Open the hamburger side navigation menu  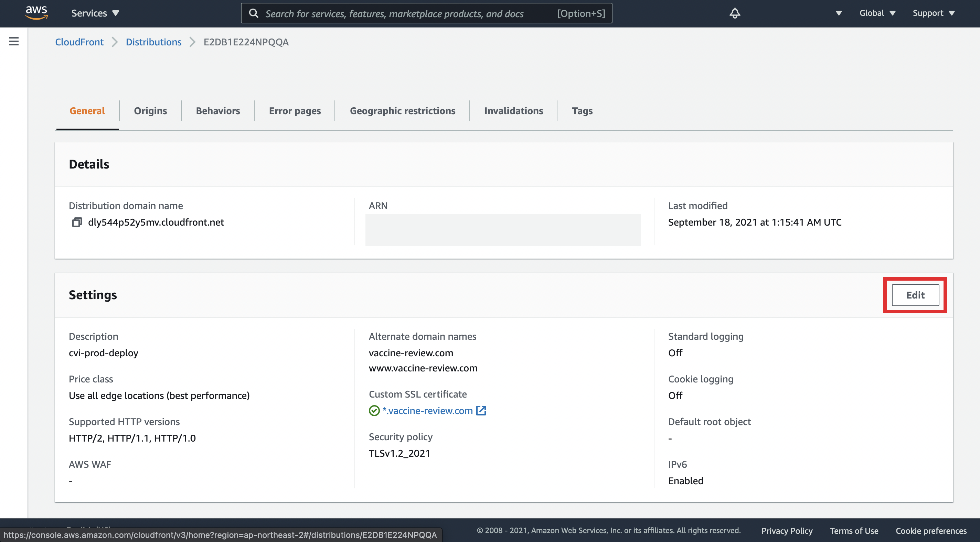pos(14,42)
